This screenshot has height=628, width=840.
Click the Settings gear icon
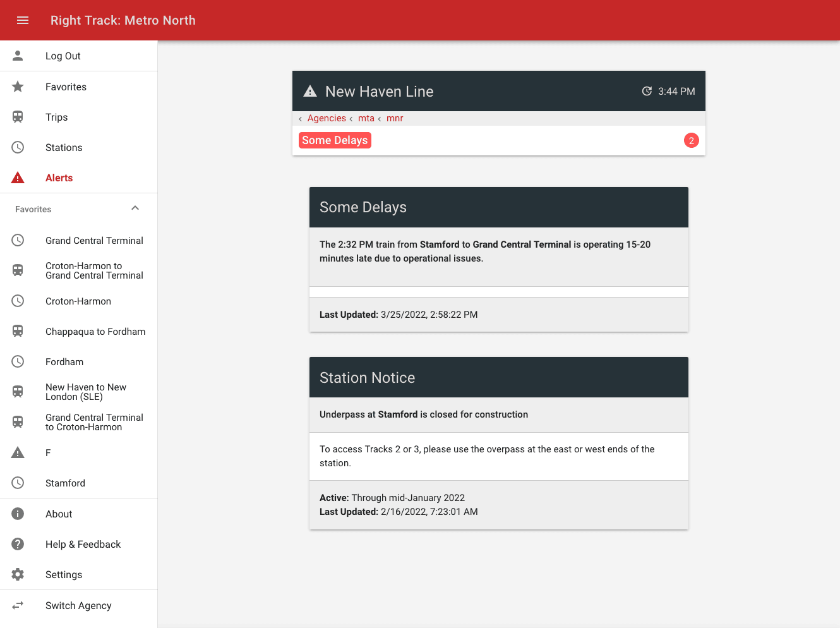point(18,574)
